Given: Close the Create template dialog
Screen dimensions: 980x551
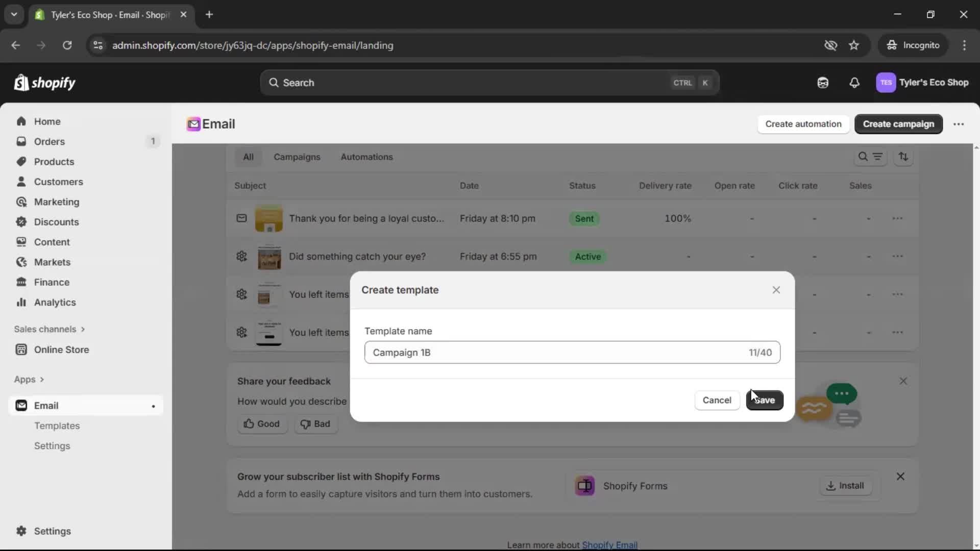Looking at the screenshot, I should (776, 290).
